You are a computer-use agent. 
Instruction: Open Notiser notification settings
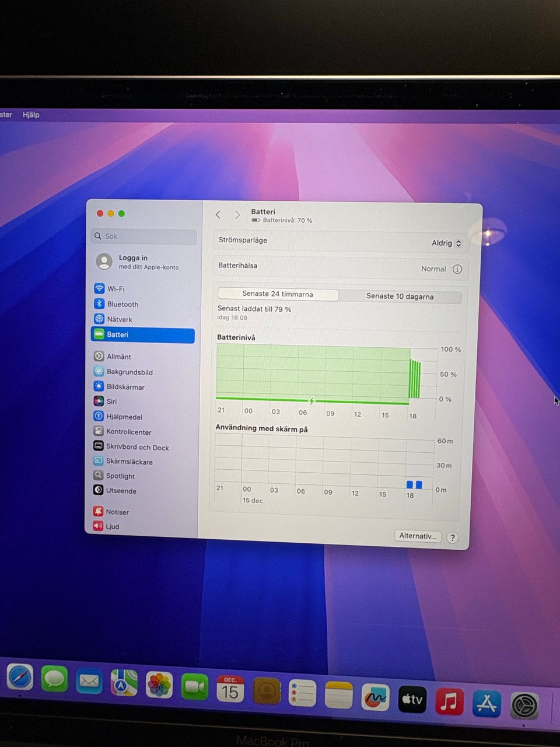pyautogui.click(x=117, y=512)
